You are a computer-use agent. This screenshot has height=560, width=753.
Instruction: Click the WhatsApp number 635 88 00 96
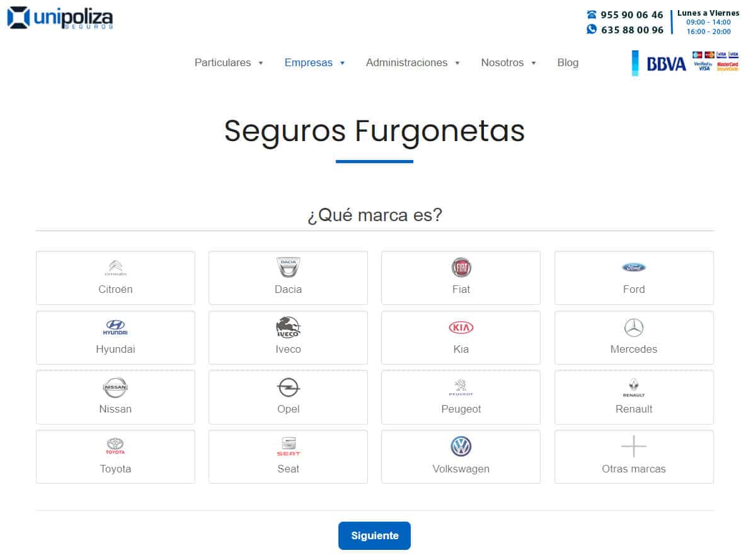click(x=631, y=30)
